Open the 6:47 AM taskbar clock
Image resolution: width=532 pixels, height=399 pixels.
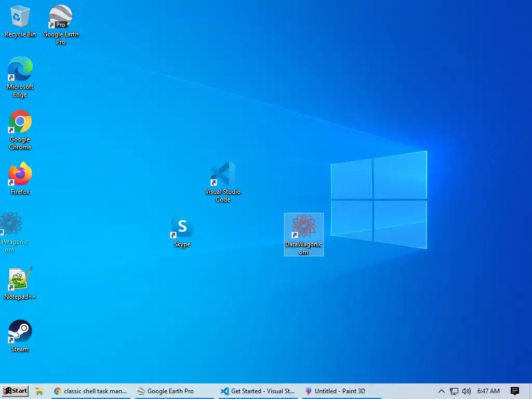(488, 391)
